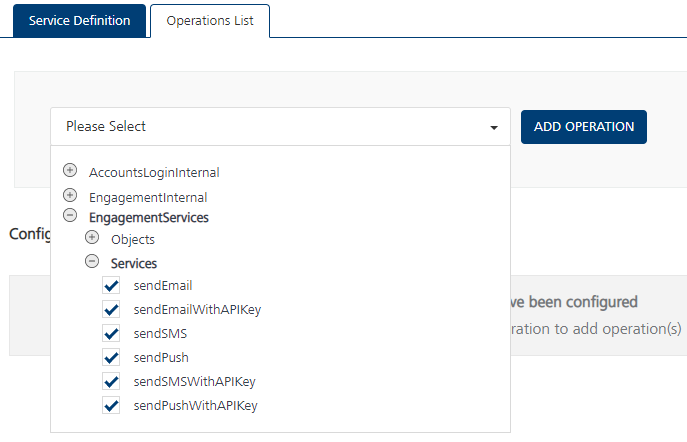Select the Services tree label
This screenshot has width=687, height=442.
(x=134, y=263)
